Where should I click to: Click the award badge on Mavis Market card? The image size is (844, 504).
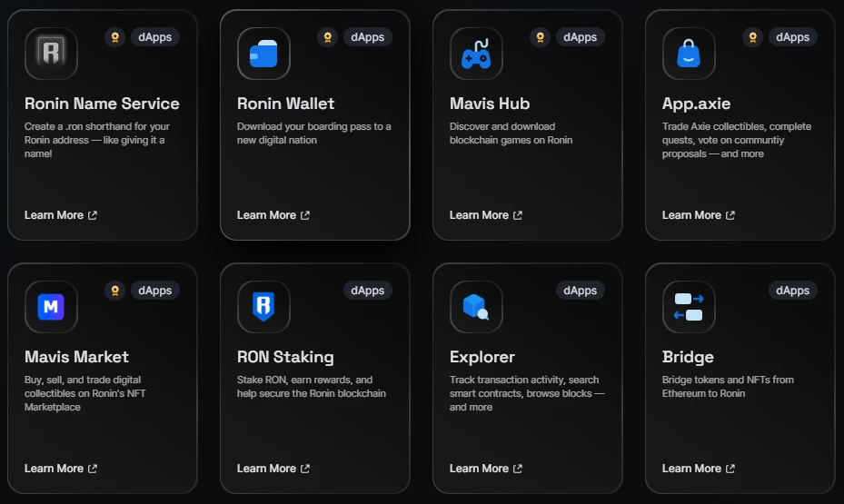click(x=114, y=291)
